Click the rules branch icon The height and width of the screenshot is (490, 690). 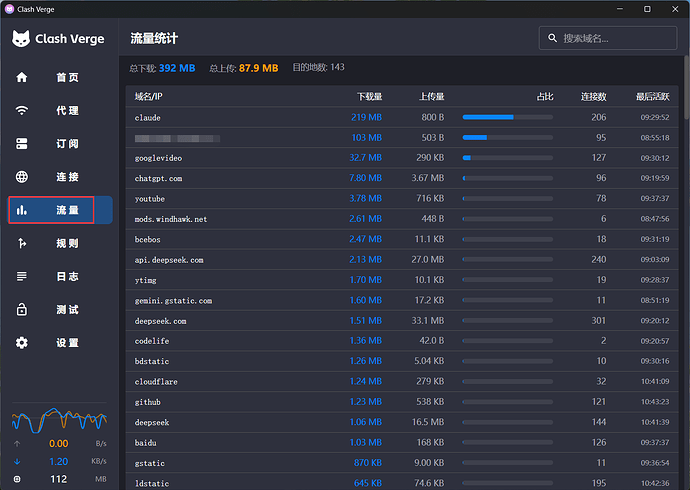click(22, 243)
